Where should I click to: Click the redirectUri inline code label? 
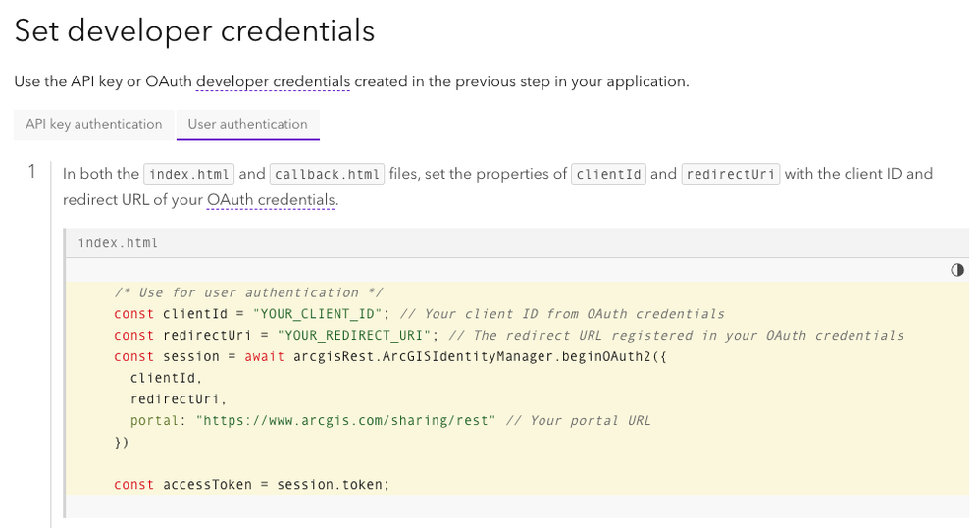pyautogui.click(x=730, y=174)
